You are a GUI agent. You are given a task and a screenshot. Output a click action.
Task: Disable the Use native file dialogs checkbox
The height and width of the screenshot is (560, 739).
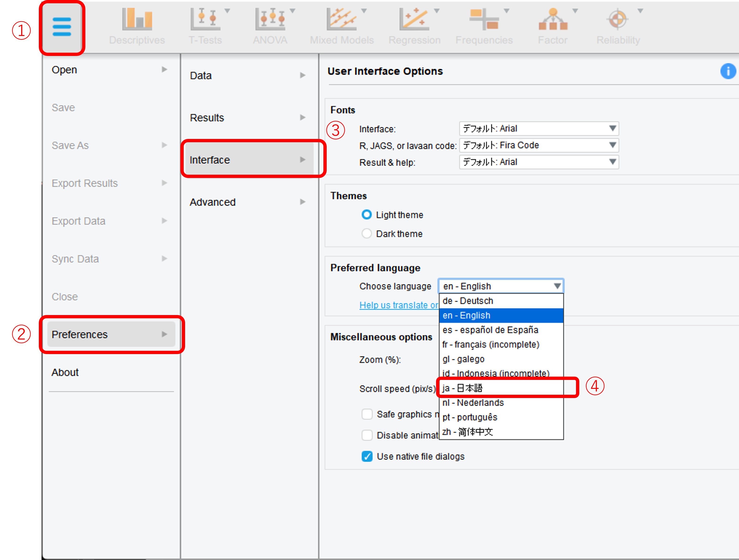click(367, 456)
